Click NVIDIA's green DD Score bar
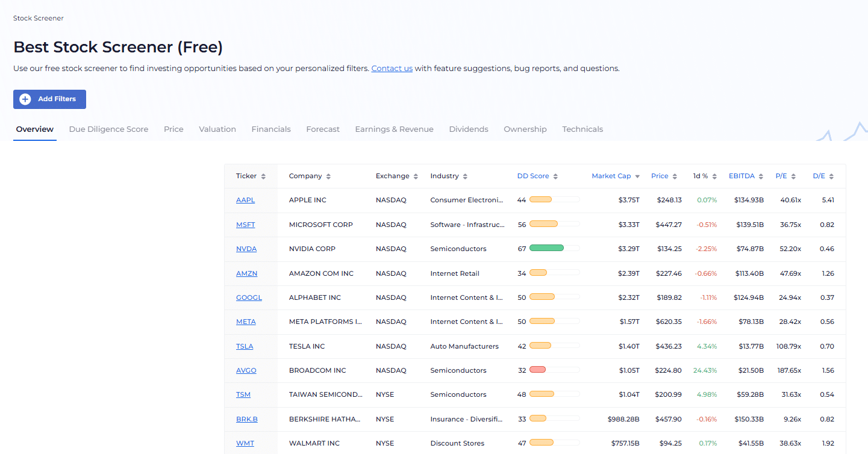 [546, 248]
